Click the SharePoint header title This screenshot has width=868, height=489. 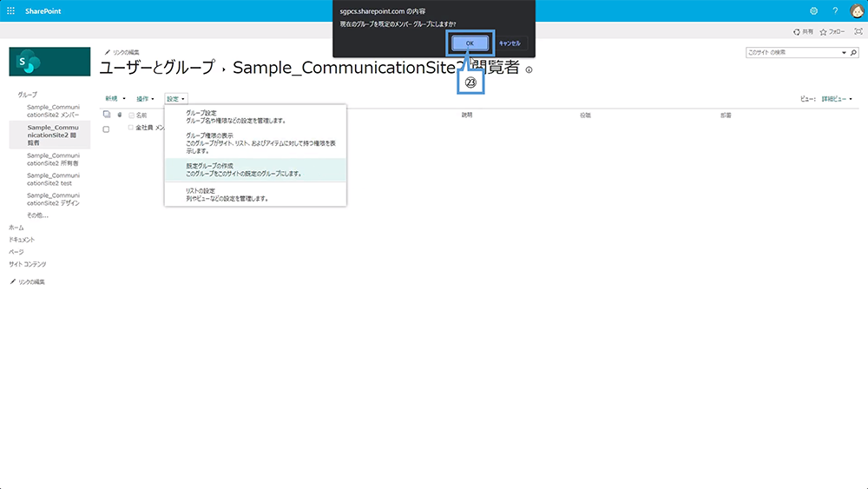(x=43, y=11)
